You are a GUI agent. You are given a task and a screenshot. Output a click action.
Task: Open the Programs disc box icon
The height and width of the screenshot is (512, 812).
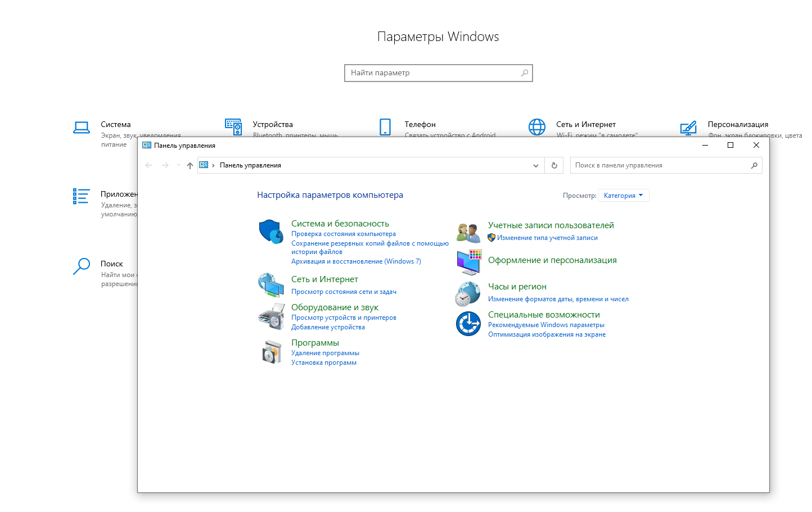coord(272,352)
